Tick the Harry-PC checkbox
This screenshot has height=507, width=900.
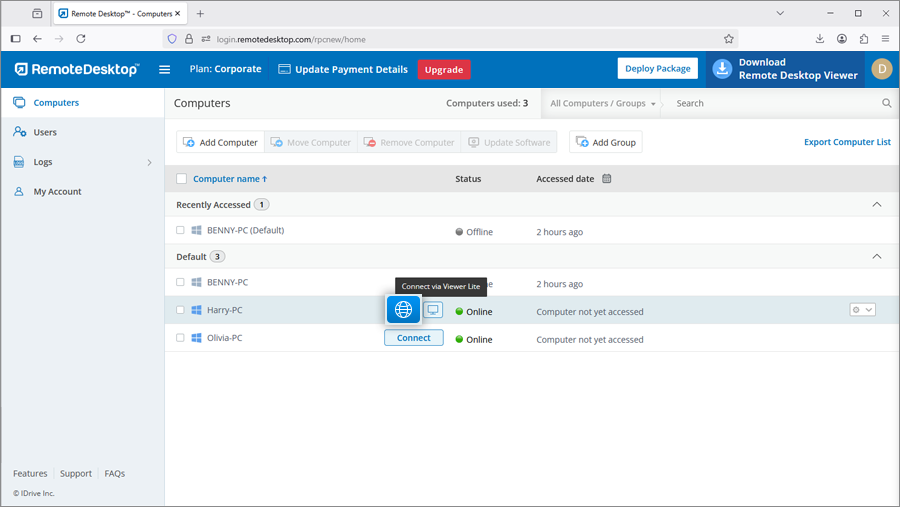181,310
